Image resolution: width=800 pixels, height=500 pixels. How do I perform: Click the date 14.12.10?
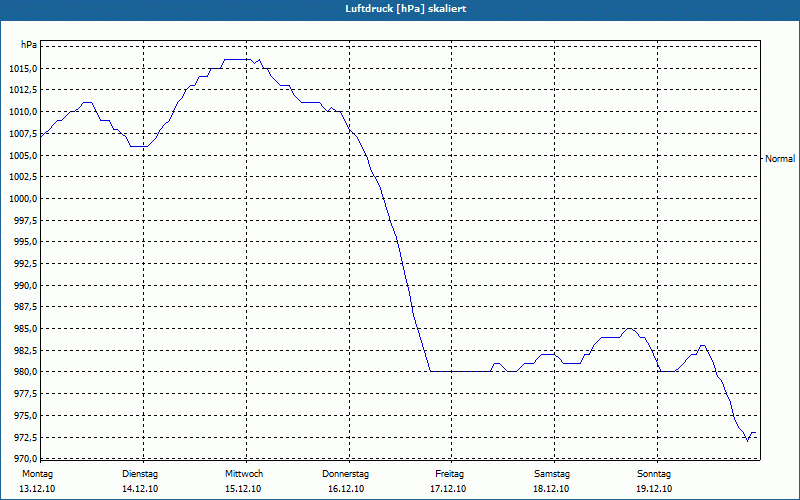[140, 489]
